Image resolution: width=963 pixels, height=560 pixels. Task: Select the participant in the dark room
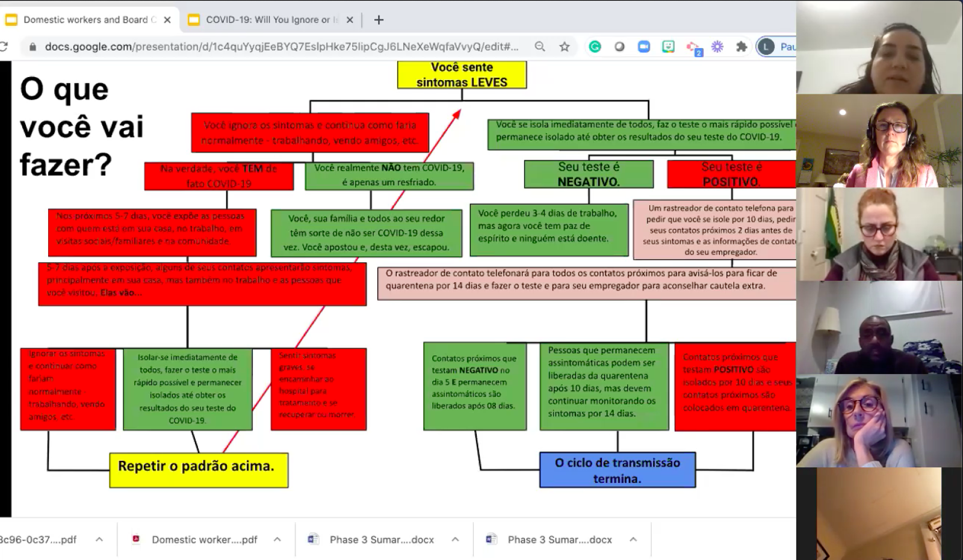click(x=879, y=327)
